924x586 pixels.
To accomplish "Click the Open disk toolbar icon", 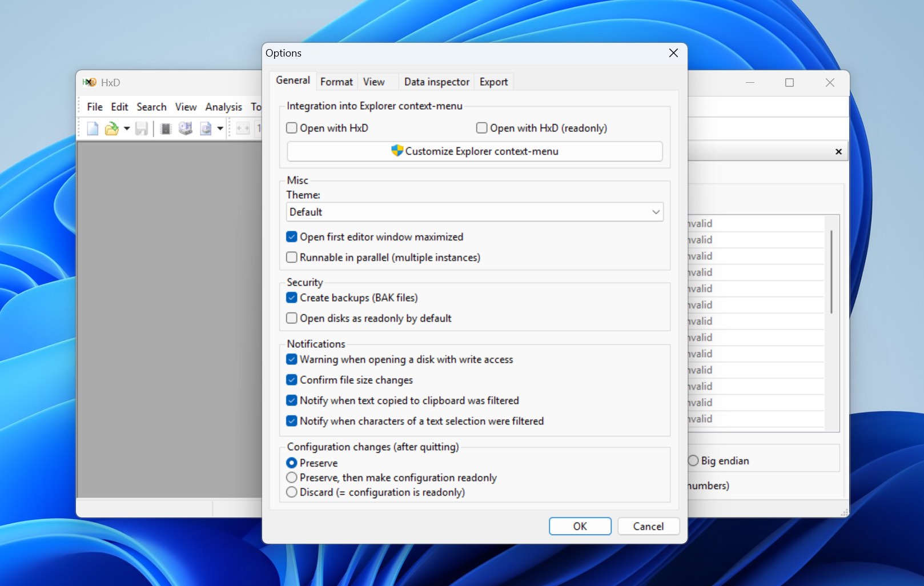I will (x=185, y=128).
